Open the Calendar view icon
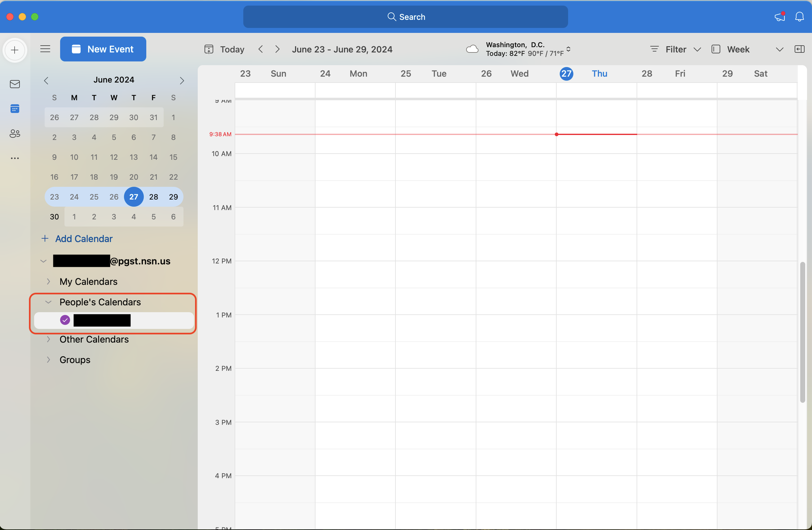Screen dimensions: 812x530 [15, 109]
